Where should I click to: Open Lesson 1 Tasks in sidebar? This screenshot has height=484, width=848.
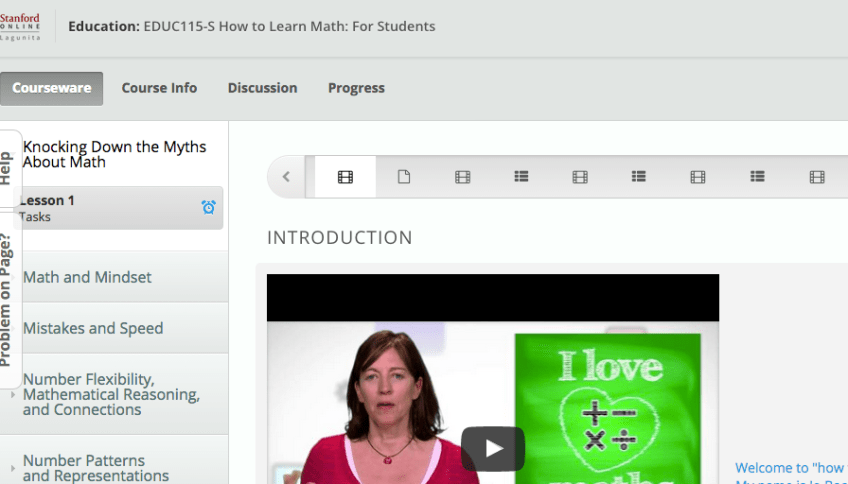pos(100,207)
